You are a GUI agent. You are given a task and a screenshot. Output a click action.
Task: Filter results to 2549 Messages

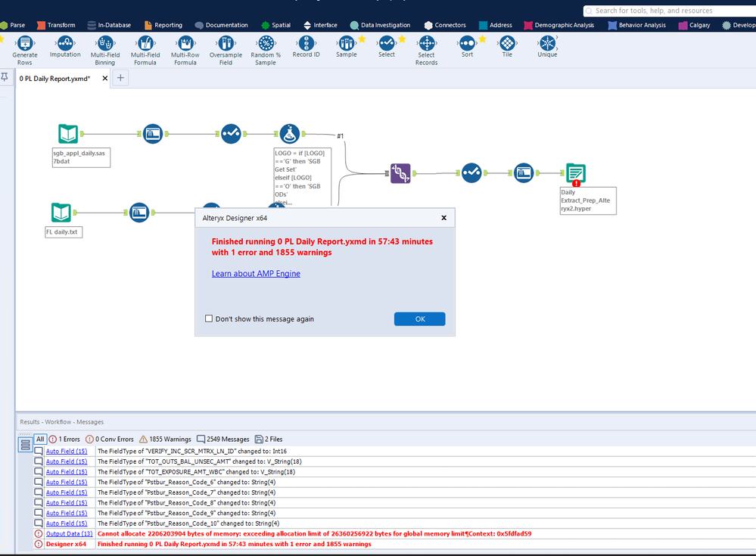coord(222,439)
